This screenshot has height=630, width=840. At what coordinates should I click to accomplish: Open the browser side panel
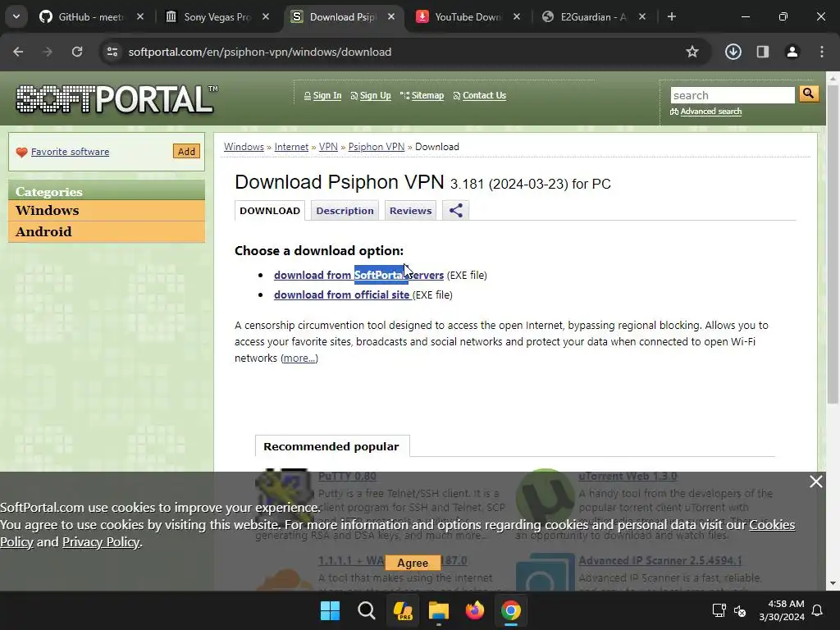(x=763, y=52)
